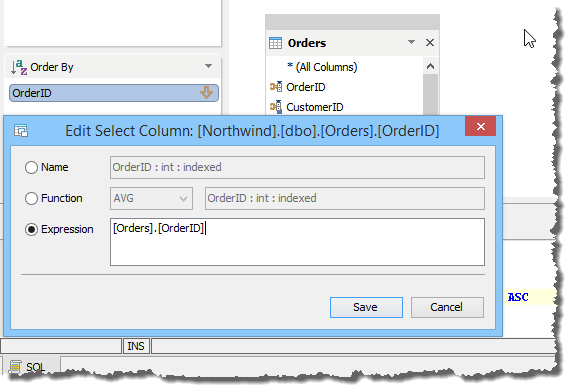Click the ASC keyword in SQL text
Image resolution: width=573 pixels, height=392 pixels.
[518, 297]
